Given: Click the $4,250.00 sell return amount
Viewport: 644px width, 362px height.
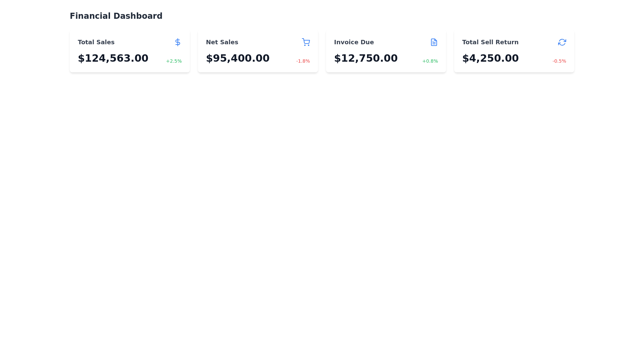Looking at the screenshot, I should tap(490, 58).
